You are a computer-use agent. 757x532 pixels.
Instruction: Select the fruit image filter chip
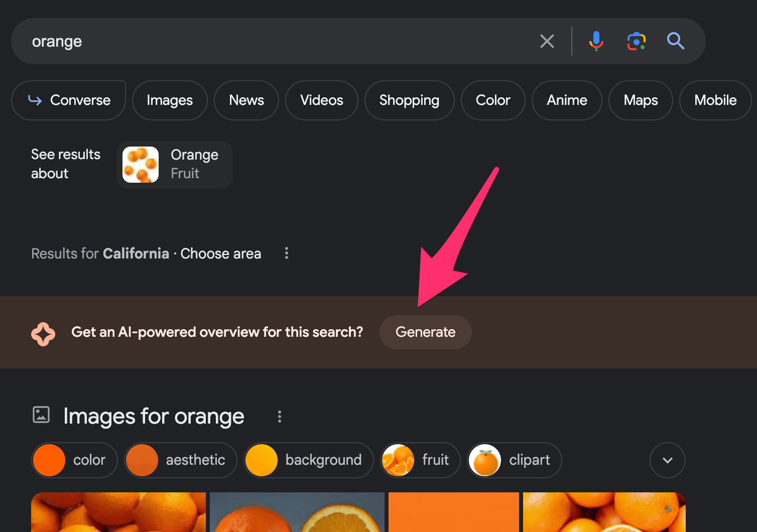point(421,460)
